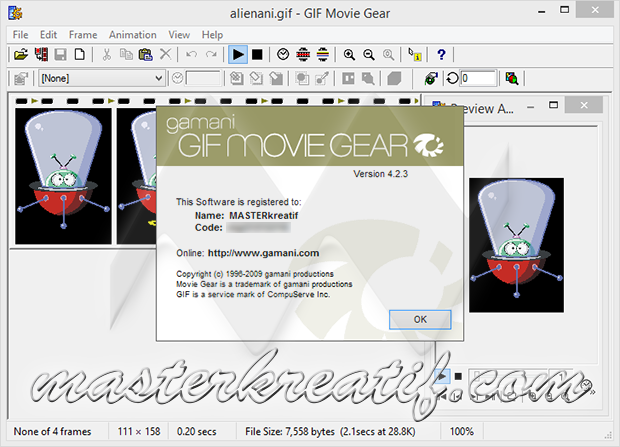The width and height of the screenshot is (620, 447).
Task: Open the Frame menu
Action: (x=83, y=35)
